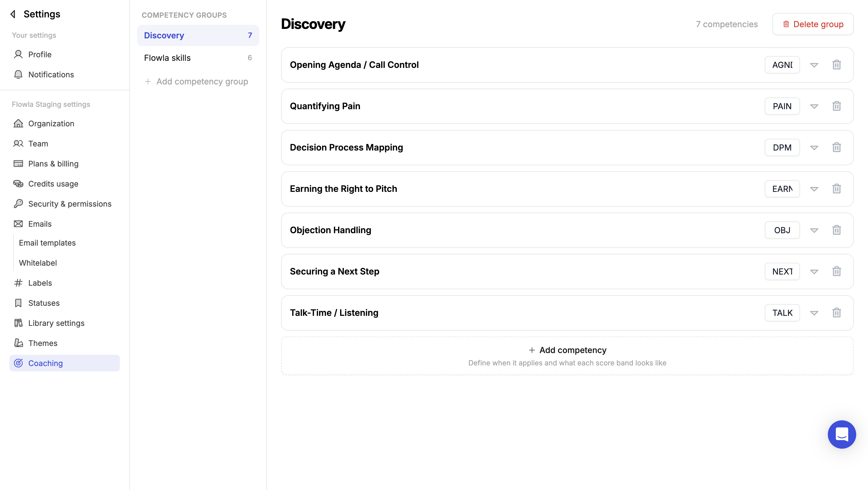Expand Opening Agenda / Call Control details
Viewport: 868px width, 490px height.
[x=814, y=65]
